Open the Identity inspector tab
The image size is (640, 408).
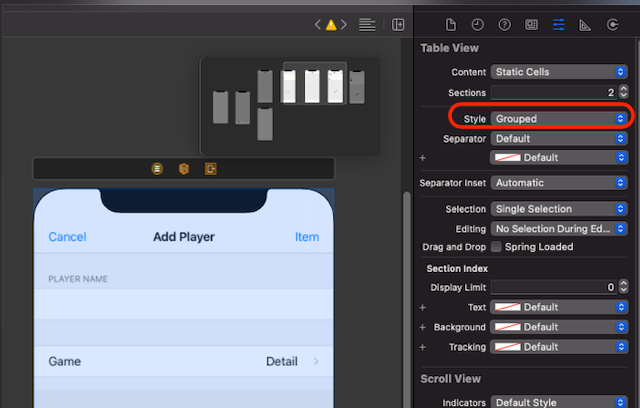coord(531,25)
